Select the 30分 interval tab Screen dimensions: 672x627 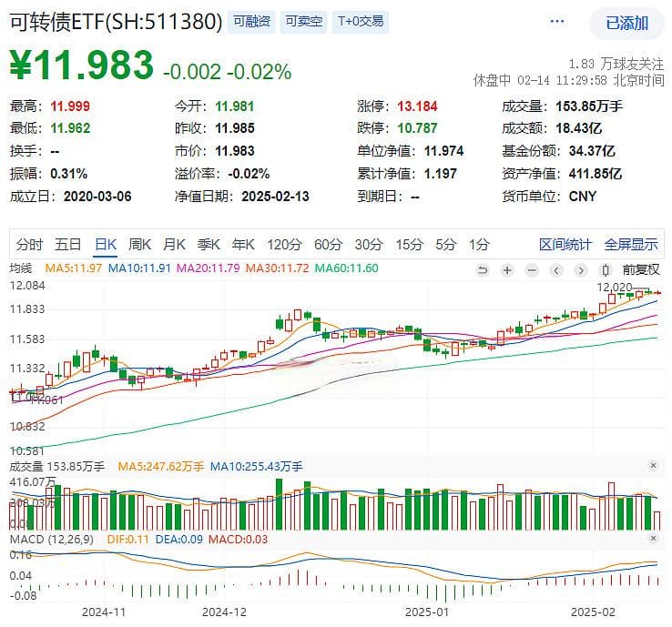(x=369, y=245)
